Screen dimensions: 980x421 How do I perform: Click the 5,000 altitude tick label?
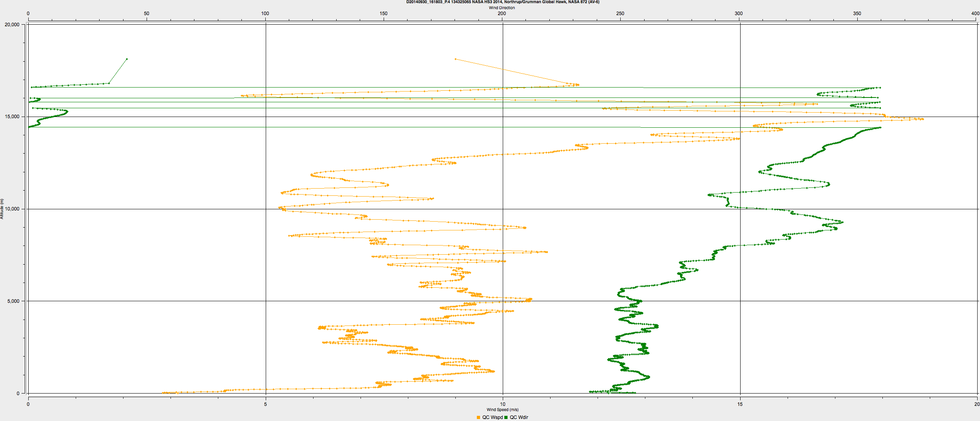coord(13,301)
